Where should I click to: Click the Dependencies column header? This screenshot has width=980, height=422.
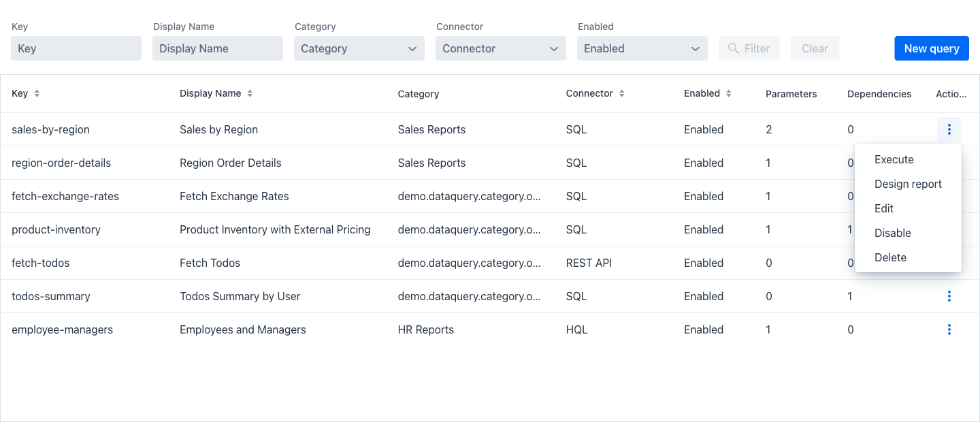coord(879,94)
